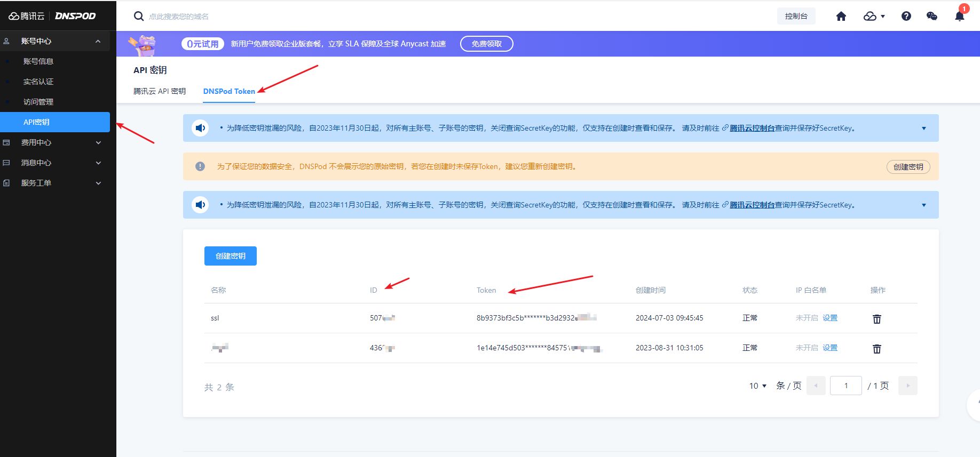Click the page number input field
This screenshot has width=980, height=457.
845,386
